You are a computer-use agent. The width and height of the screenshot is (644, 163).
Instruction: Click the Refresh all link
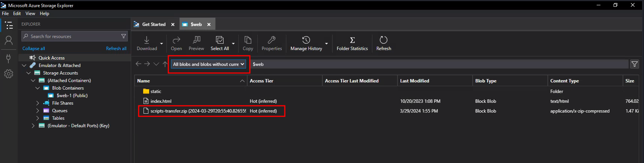click(x=116, y=49)
